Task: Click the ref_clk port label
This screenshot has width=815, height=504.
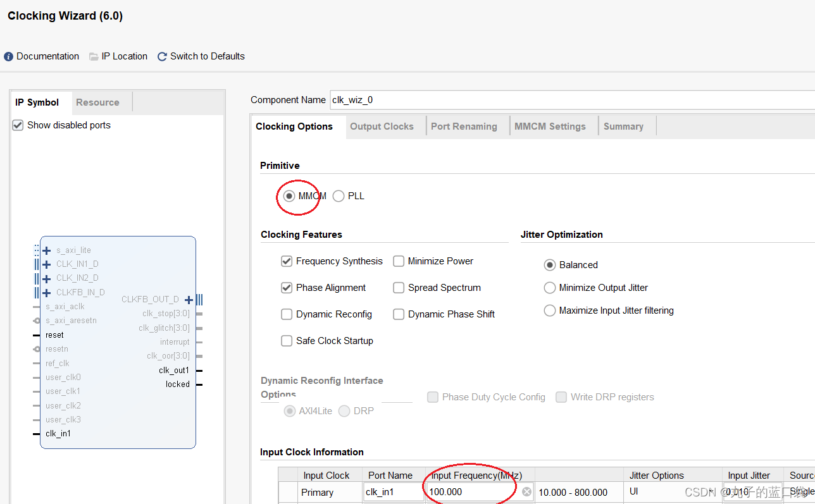Action: 58,363
